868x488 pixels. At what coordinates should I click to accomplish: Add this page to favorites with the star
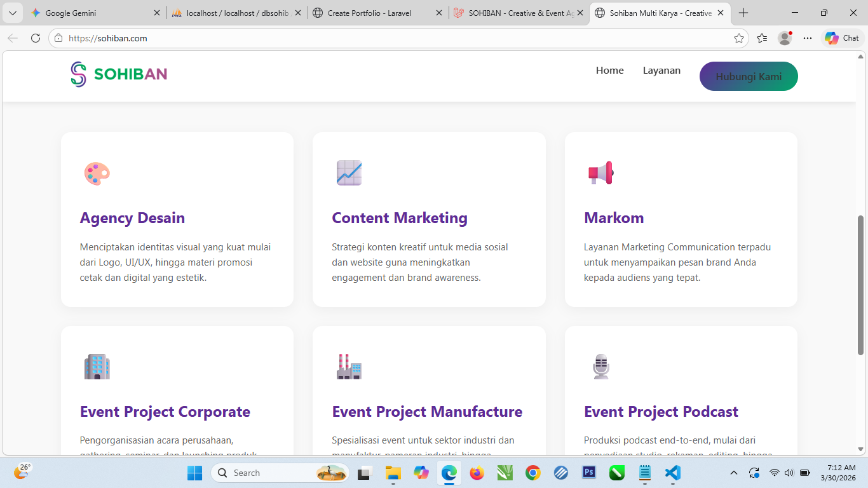[x=739, y=38]
